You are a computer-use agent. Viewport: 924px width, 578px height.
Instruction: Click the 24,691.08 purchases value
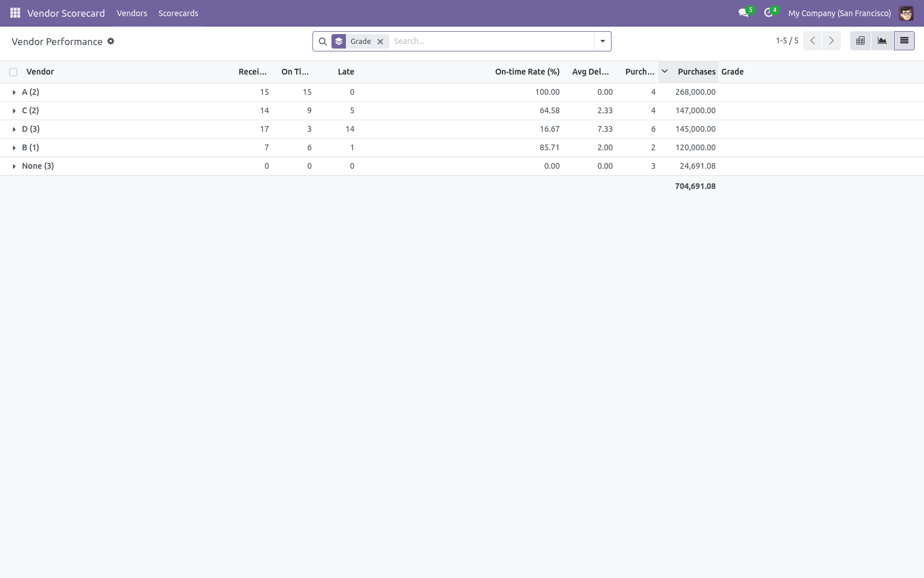click(x=698, y=166)
